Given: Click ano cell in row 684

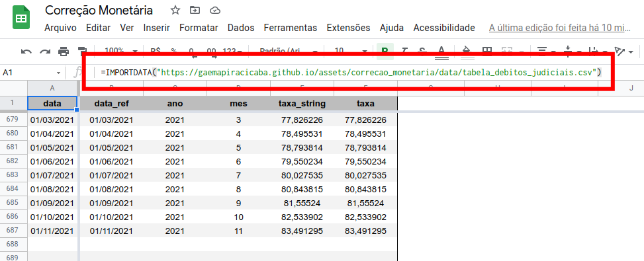Looking at the screenshot, I should pos(175,189).
